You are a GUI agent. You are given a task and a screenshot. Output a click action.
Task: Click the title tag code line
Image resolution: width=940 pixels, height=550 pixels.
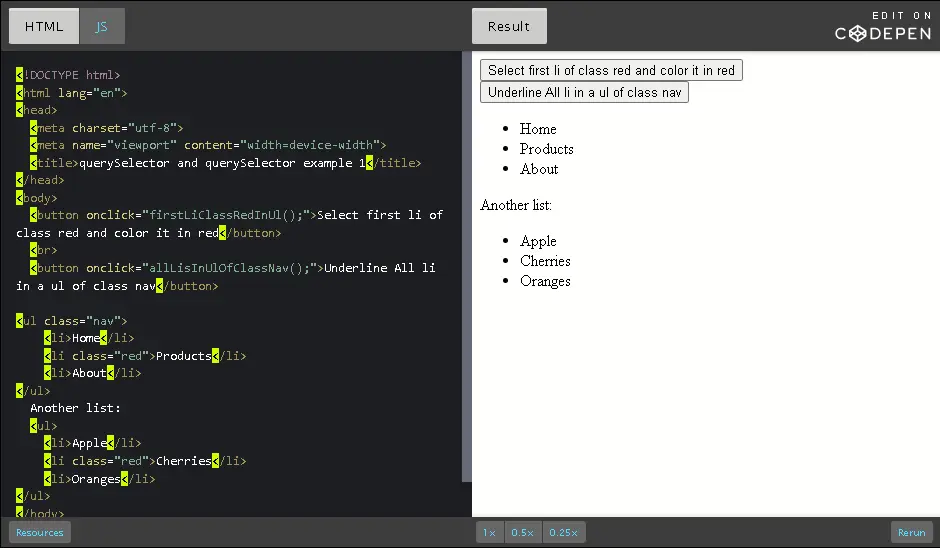(225, 163)
